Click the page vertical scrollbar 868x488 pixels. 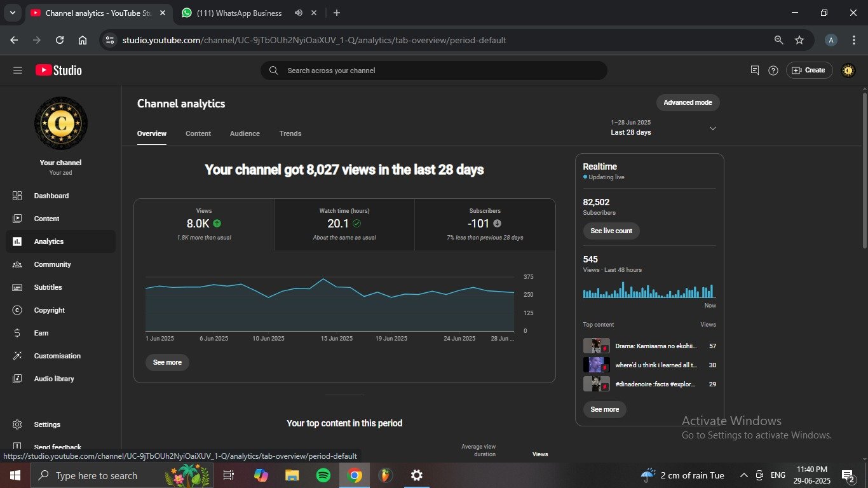tap(864, 170)
